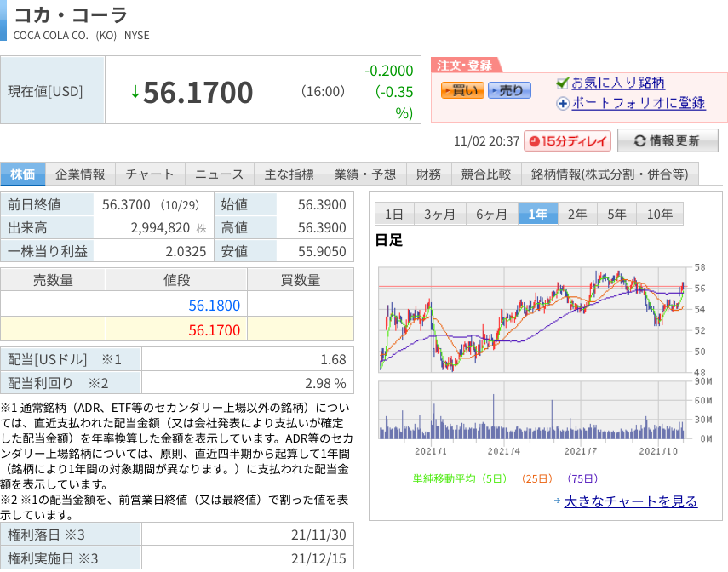Click the earnings per share value 2.0325
The width and height of the screenshot is (728, 572).
(186, 251)
